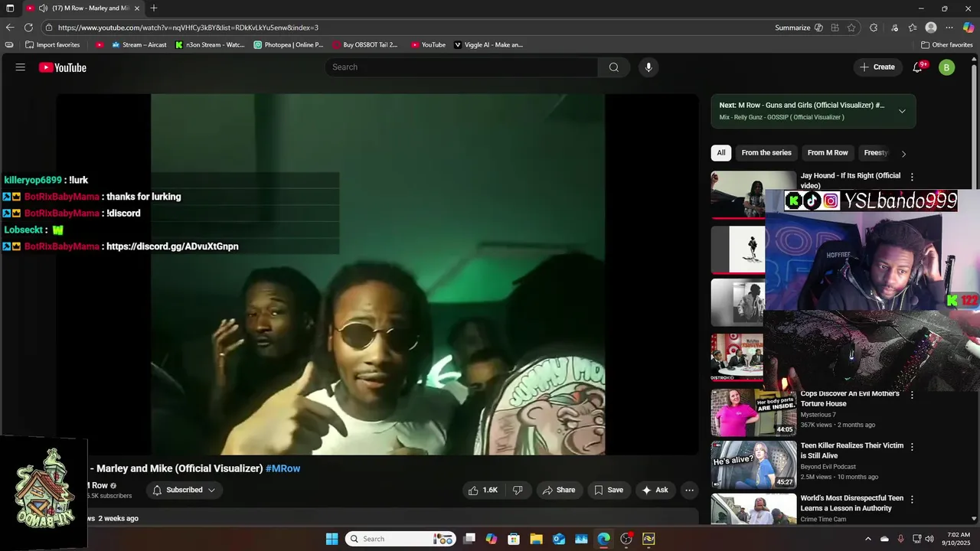Open the tab actions menu icon
The image size is (980, 551).
[10, 8]
